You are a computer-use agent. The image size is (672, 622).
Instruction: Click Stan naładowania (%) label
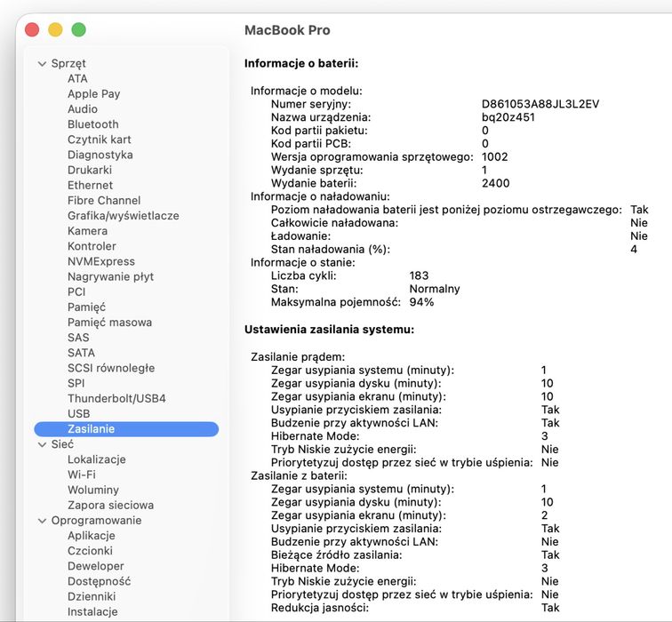click(x=331, y=250)
